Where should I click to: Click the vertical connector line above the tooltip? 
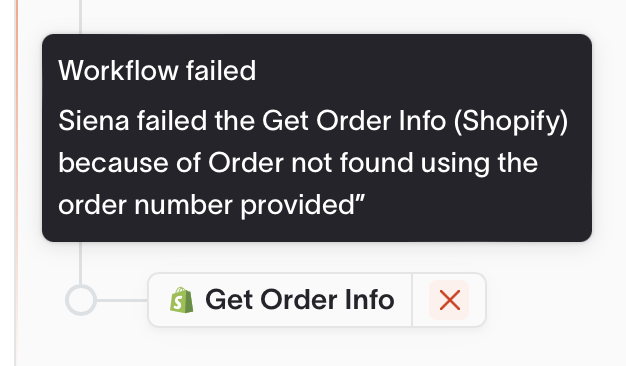(81, 17)
